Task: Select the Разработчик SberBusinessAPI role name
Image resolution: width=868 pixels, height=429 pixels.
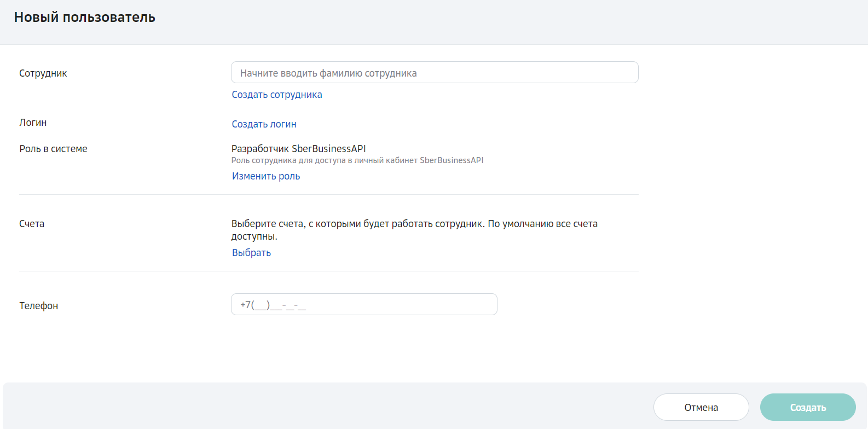Action: (x=298, y=149)
